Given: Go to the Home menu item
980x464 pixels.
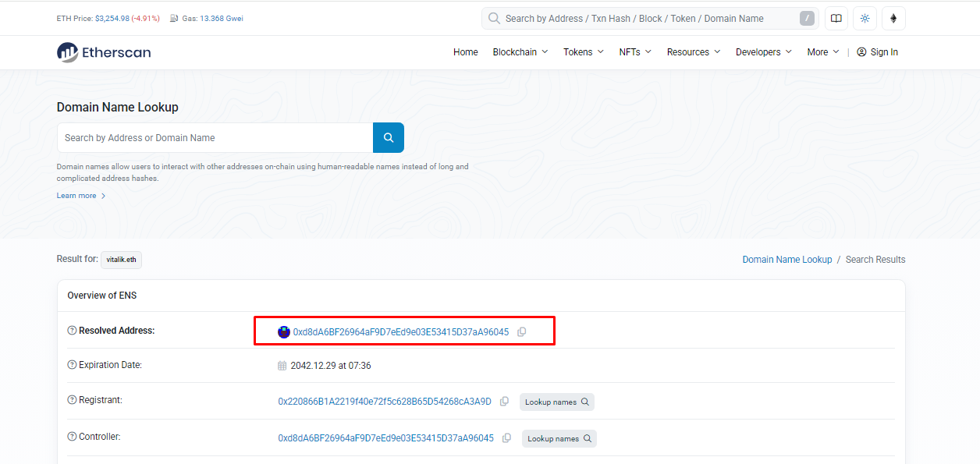Looking at the screenshot, I should (x=466, y=52).
